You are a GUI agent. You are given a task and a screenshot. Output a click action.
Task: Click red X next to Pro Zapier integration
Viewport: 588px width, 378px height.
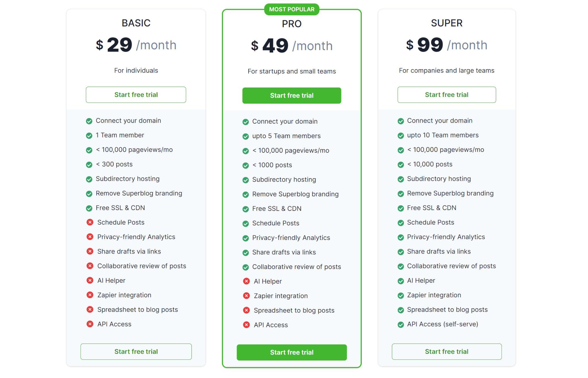pyautogui.click(x=246, y=296)
